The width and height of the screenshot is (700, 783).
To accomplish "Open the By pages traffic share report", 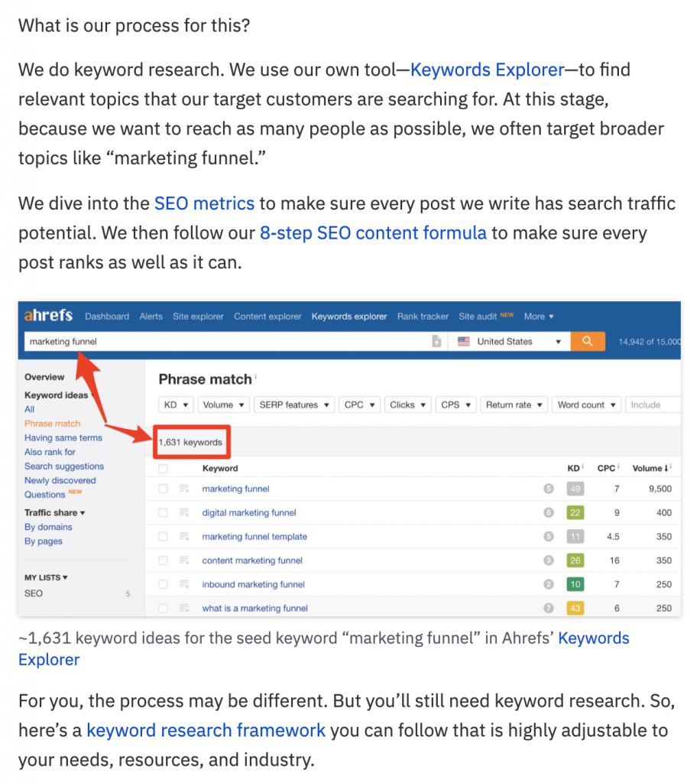I will click(x=44, y=541).
